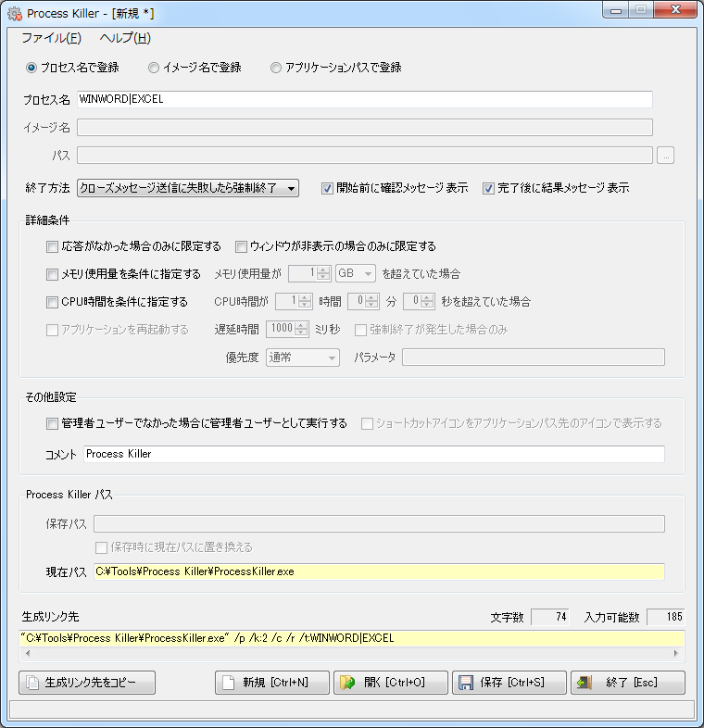Enable 応答がなかった場合のみに限定する checkbox
The height and width of the screenshot is (728, 704).
52,246
